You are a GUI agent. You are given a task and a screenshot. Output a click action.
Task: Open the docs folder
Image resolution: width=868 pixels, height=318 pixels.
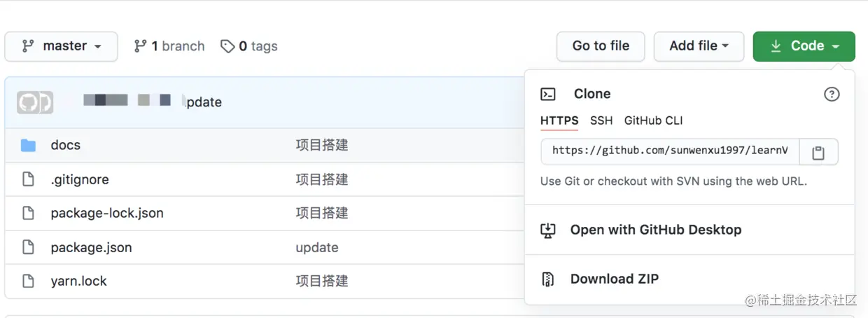(66, 145)
